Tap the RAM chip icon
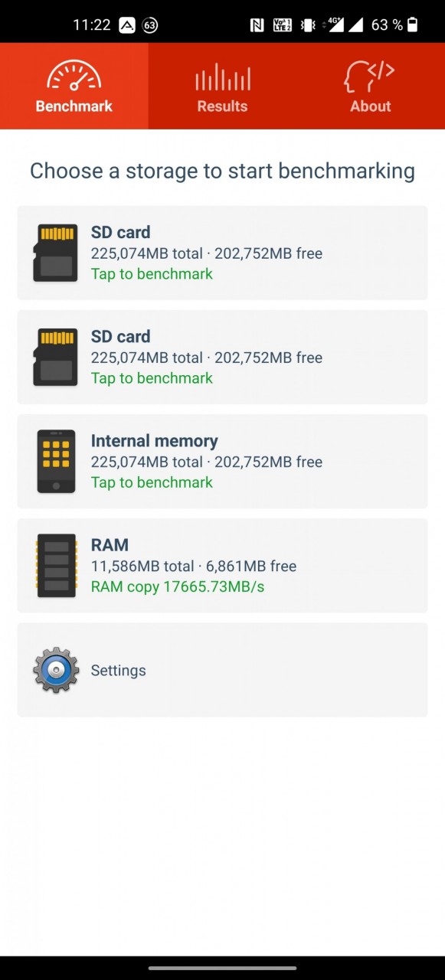 (56, 565)
